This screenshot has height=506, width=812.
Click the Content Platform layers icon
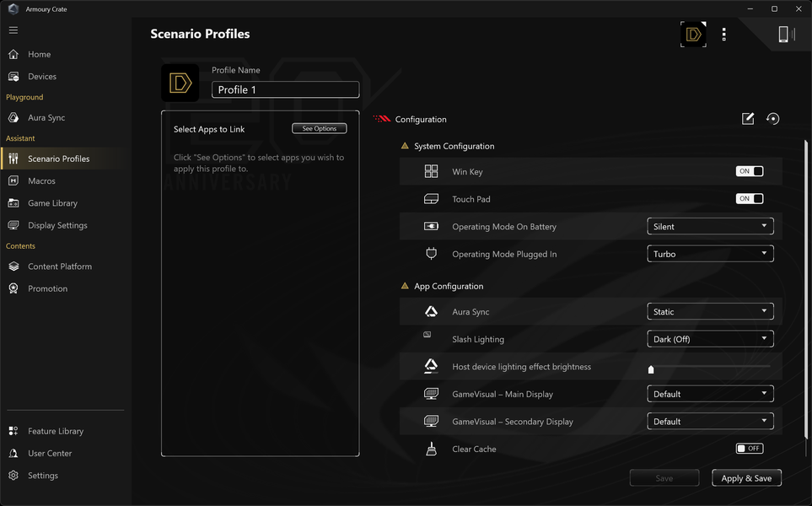(x=13, y=266)
